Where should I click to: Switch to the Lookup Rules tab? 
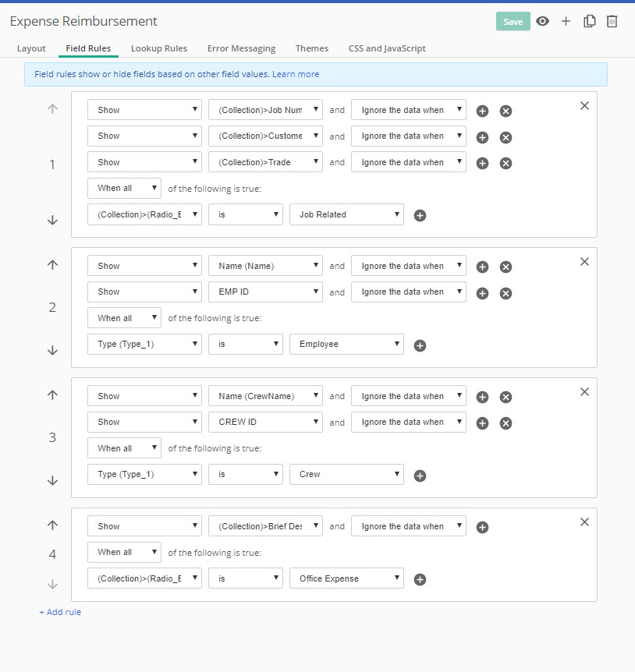[x=159, y=48]
